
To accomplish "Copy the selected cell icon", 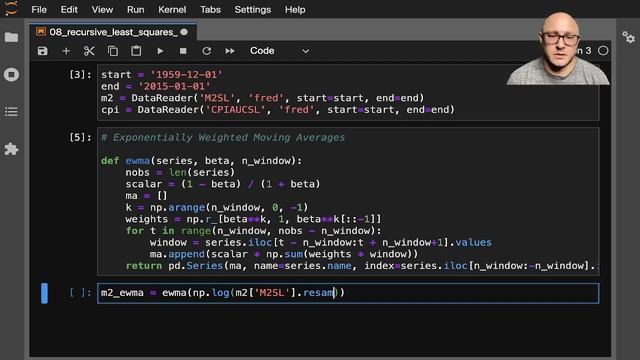I will (x=113, y=51).
